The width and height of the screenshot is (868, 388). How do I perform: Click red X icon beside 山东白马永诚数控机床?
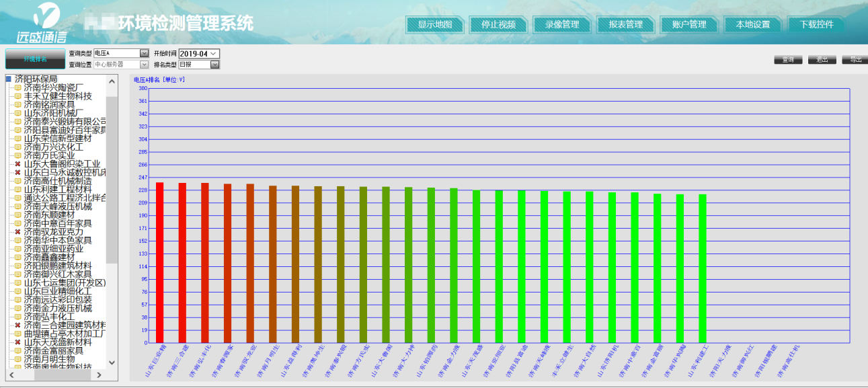coord(17,173)
